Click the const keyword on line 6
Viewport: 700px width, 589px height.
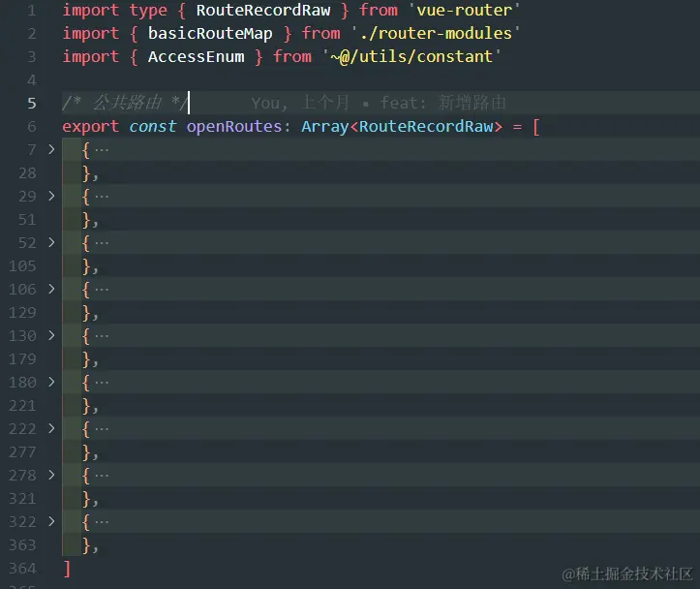152,126
